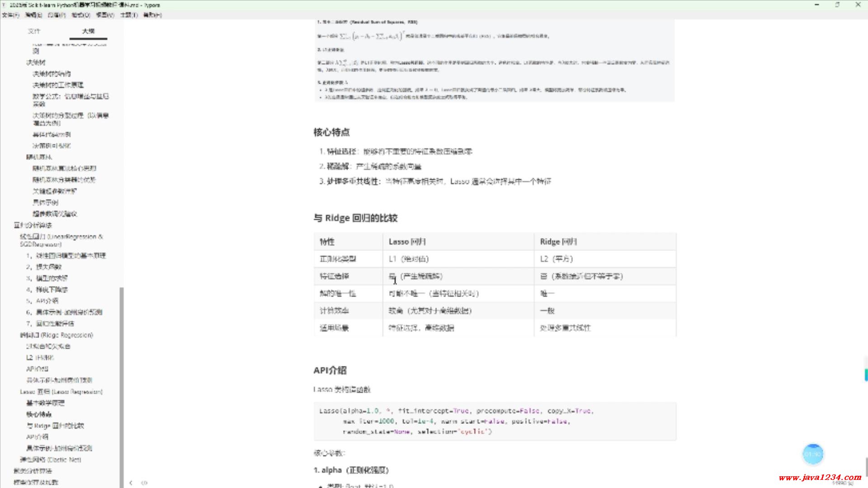Jump to 决策树 heading in outline
Image resolution: width=868 pixels, height=488 pixels.
pos(36,62)
